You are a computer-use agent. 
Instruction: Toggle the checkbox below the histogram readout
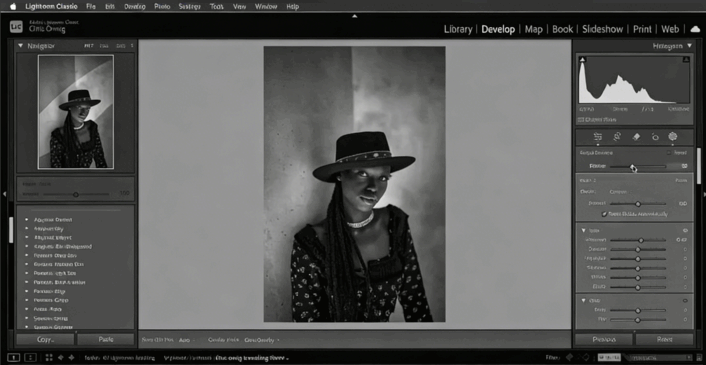tap(581, 120)
